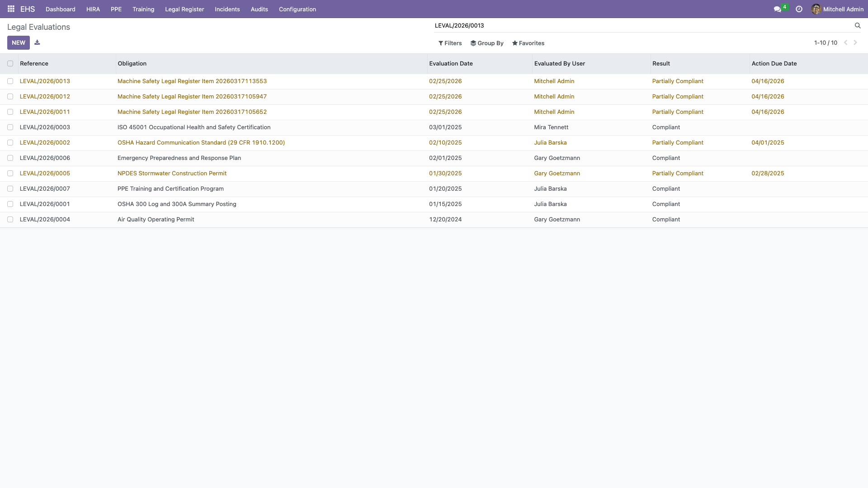Expand the Favorites dropdown
The width and height of the screenshot is (868, 488).
coord(528,43)
